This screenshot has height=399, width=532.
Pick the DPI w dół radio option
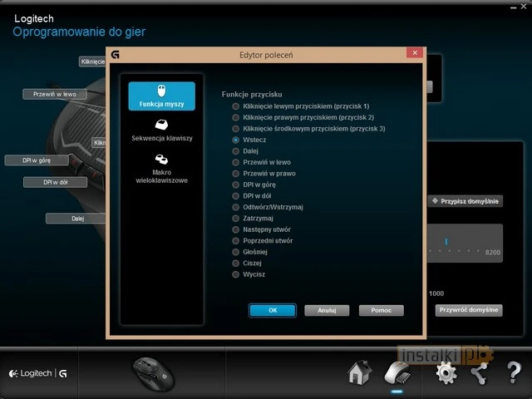click(x=235, y=196)
